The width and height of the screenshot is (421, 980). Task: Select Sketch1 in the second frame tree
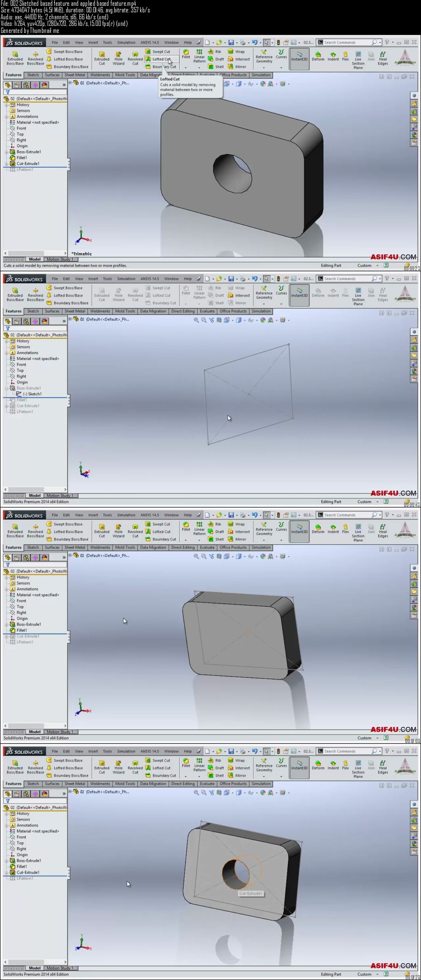(32, 394)
